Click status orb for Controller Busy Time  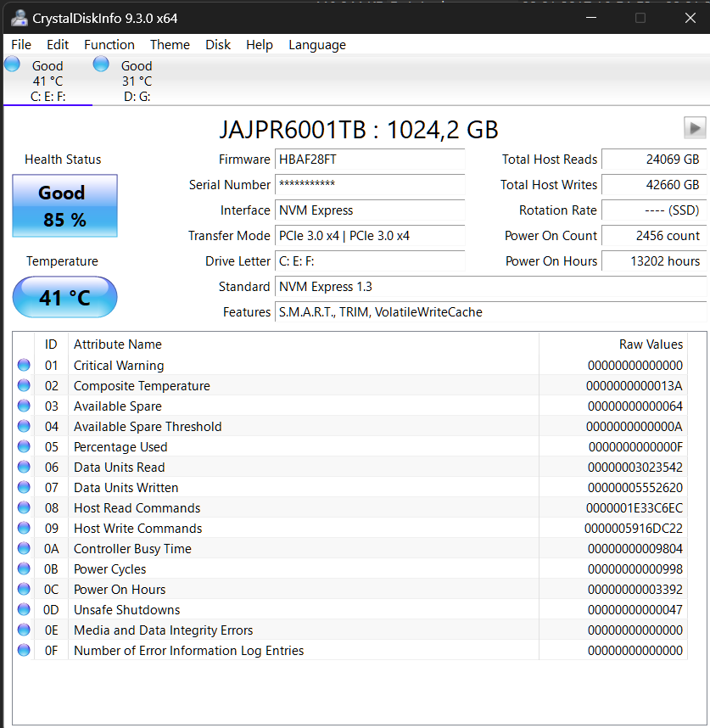coord(24,549)
